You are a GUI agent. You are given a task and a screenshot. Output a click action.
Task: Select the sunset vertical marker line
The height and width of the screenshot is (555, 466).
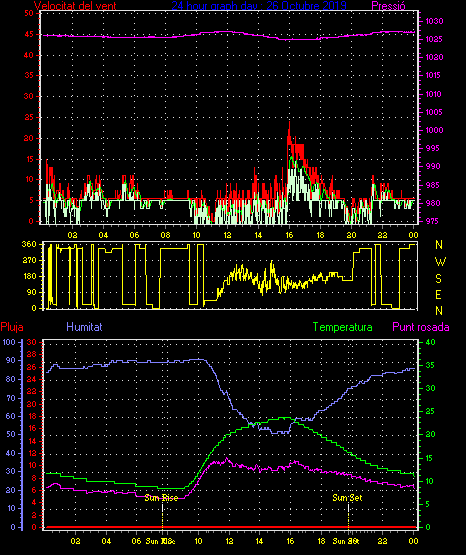[x=349, y=516]
